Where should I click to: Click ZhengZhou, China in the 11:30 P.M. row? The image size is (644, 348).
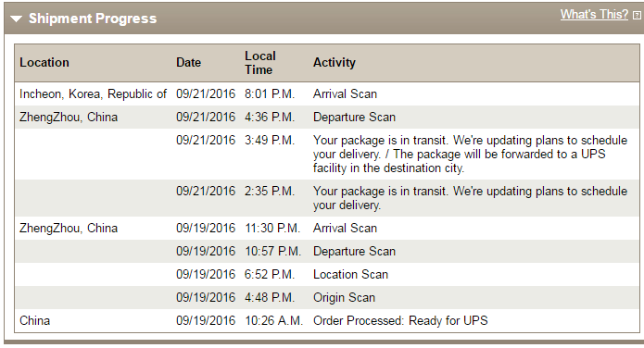tap(69, 228)
